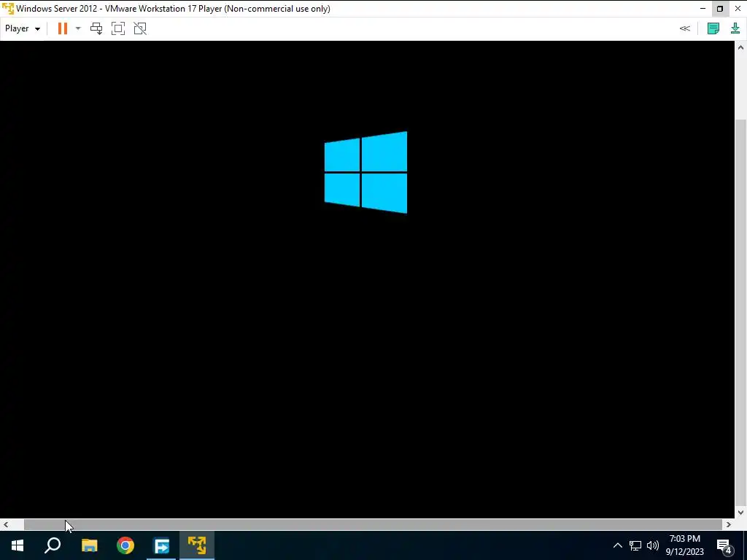Pause the virtual machine

pos(63,28)
